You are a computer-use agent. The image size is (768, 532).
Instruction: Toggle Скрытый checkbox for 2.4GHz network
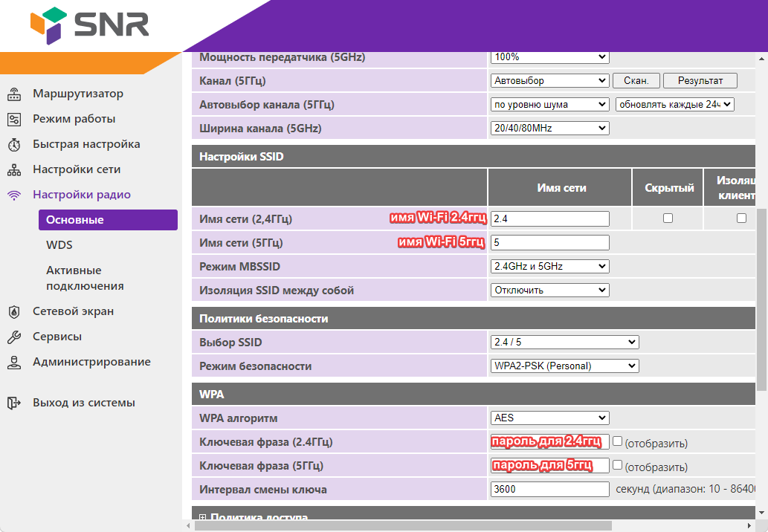668,218
